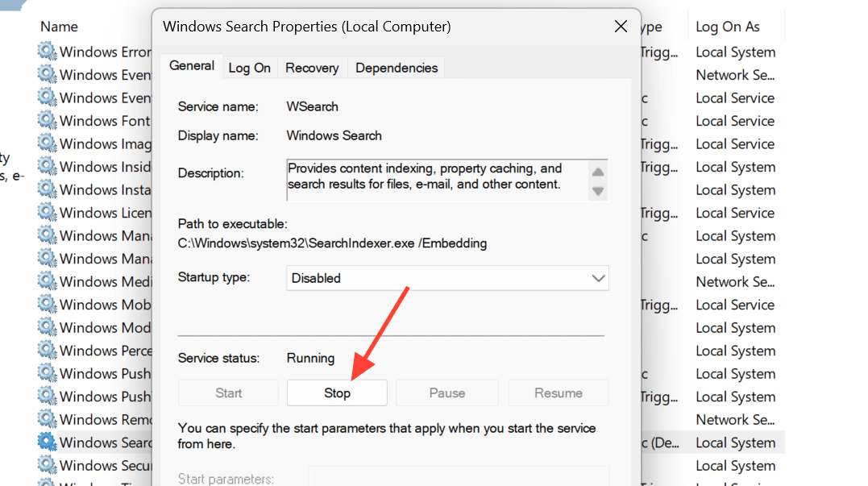Click the SearchIndexer.exe executable path text

coord(332,243)
